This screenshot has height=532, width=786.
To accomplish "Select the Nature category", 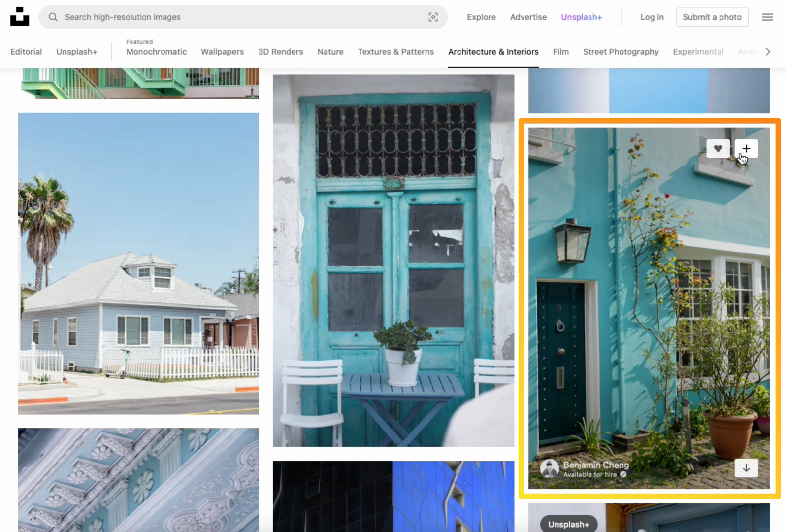I will click(330, 52).
